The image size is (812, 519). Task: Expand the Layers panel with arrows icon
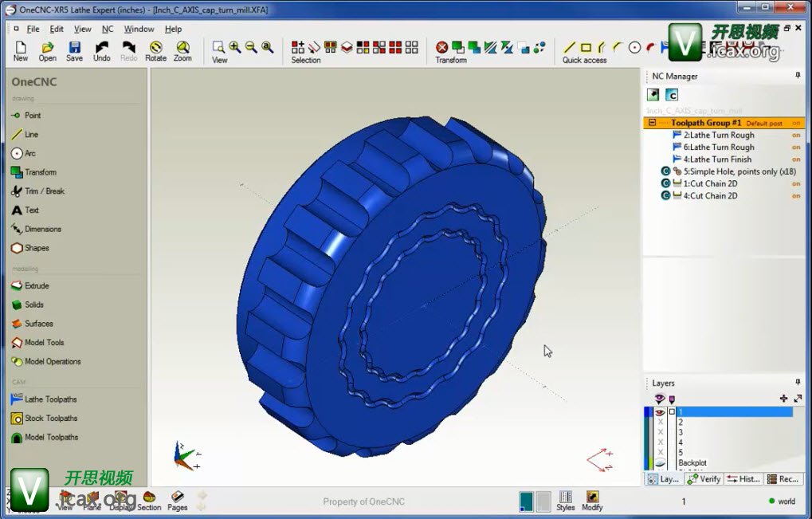(798, 399)
